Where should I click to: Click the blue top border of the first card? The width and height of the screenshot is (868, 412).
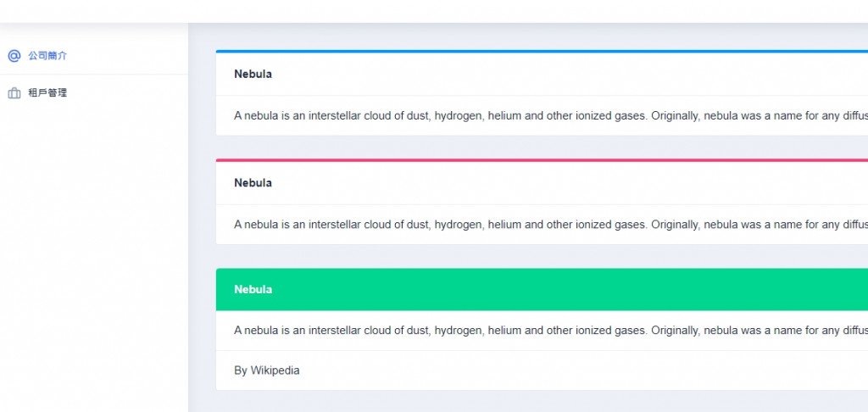[x=542, y=52]
